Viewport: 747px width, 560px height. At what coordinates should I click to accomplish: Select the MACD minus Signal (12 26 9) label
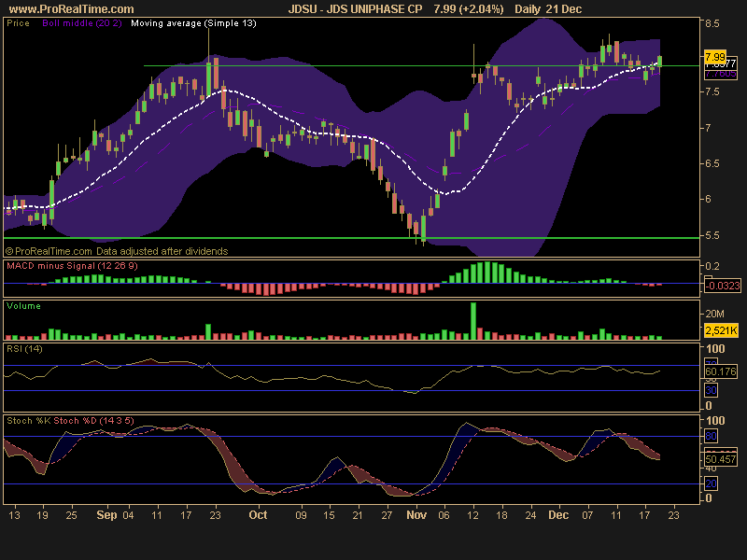(73, 266)
